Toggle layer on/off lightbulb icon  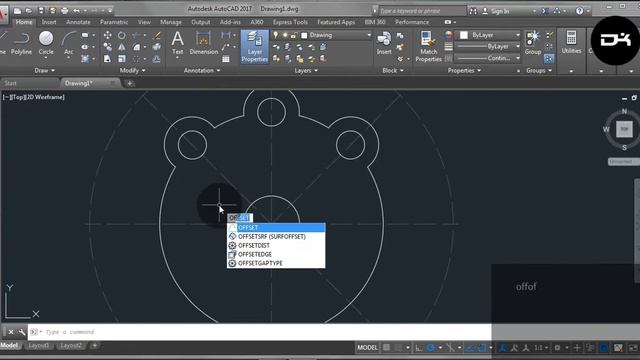(x=276, y=36)
